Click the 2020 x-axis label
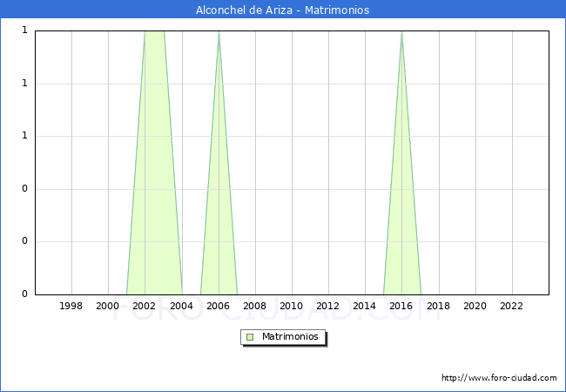Viewport: 566px width, 392px height. click(475, 306)
